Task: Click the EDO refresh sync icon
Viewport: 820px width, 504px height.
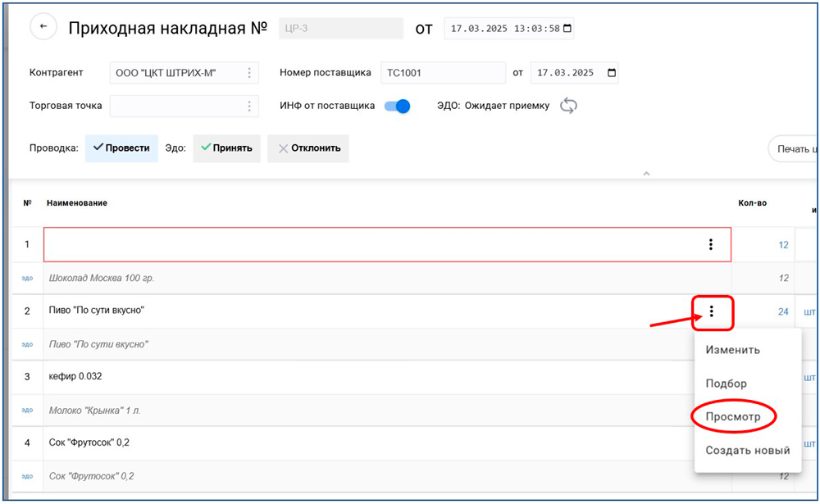Action: click(x=568, y=106)
